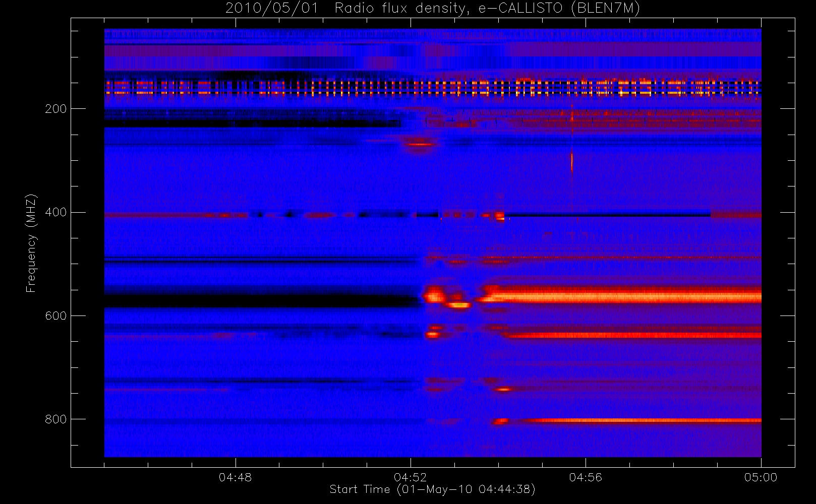Click the 'Start Time (01-May-10 04:44:38)' label
Image resolution: width=816 pixels, height=504 pixels.
[x=433, y=489]
